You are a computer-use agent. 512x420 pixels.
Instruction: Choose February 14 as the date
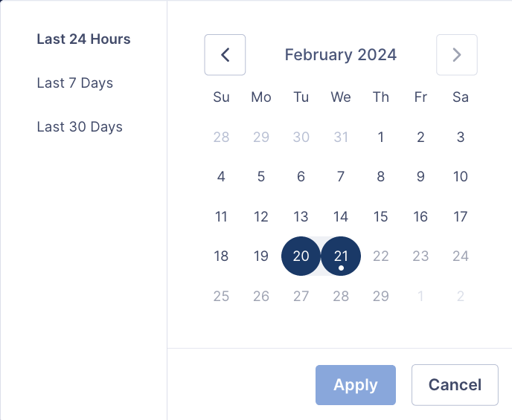(341, 217)
